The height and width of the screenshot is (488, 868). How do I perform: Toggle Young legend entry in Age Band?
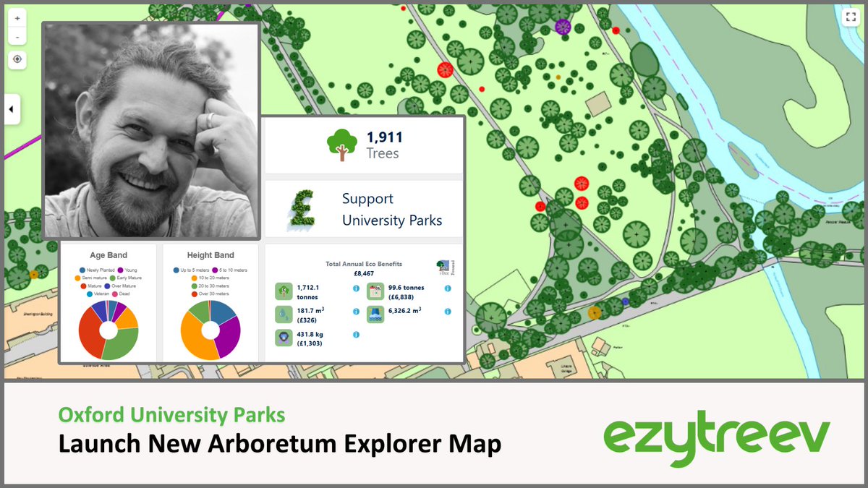[127, 270]
